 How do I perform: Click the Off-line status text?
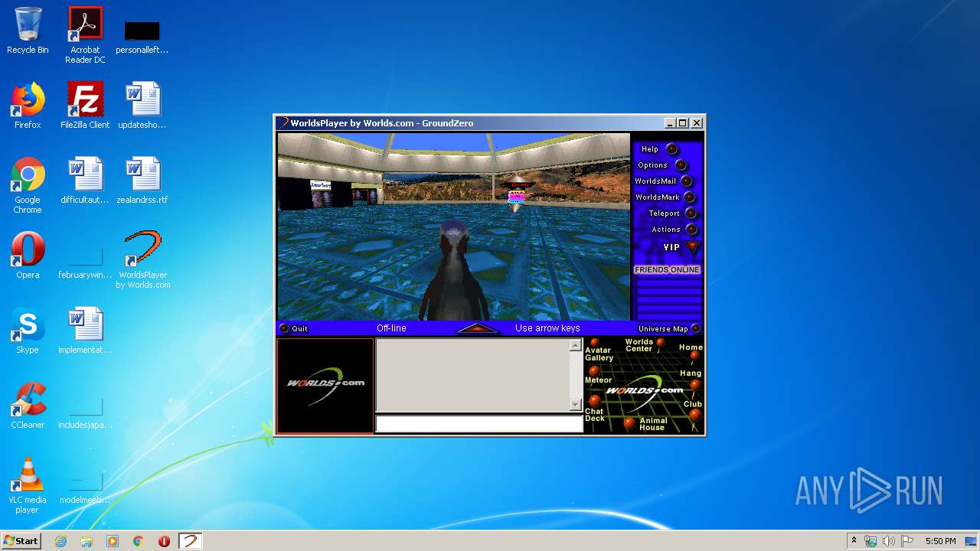pyautogui.click(x=391, y=328)
